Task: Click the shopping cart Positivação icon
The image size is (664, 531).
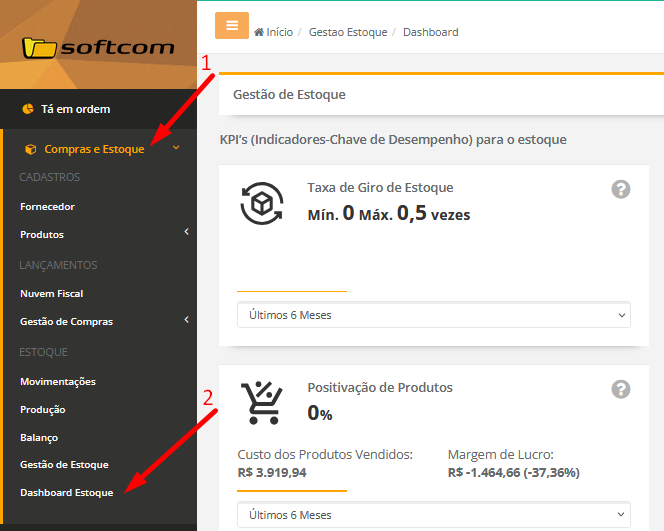Action: click(x=262, y=403)
